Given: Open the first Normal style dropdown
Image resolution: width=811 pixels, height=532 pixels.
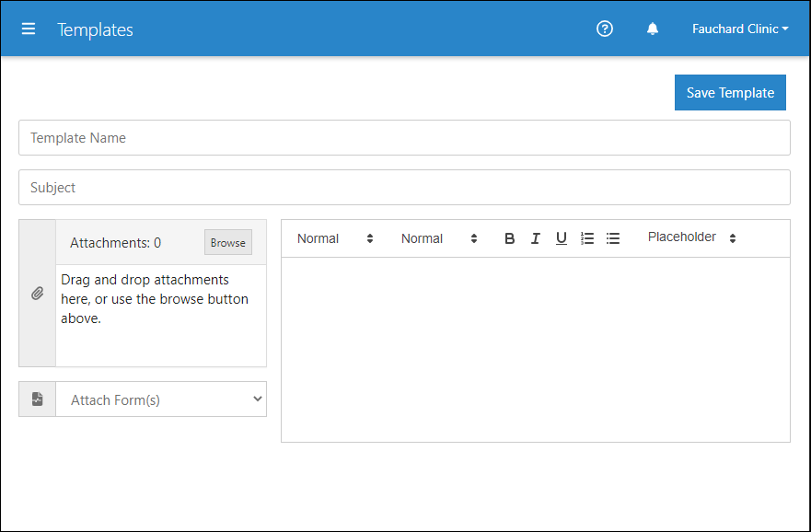Looking at the screenshot, I should coord(335,238).
